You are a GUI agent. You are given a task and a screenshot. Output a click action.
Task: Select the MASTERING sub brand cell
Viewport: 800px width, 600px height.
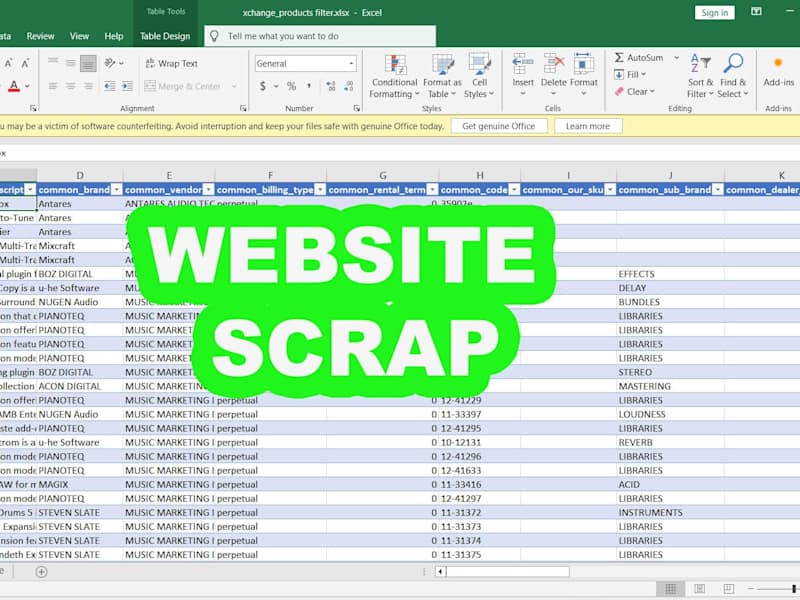[x=670, y=386]
